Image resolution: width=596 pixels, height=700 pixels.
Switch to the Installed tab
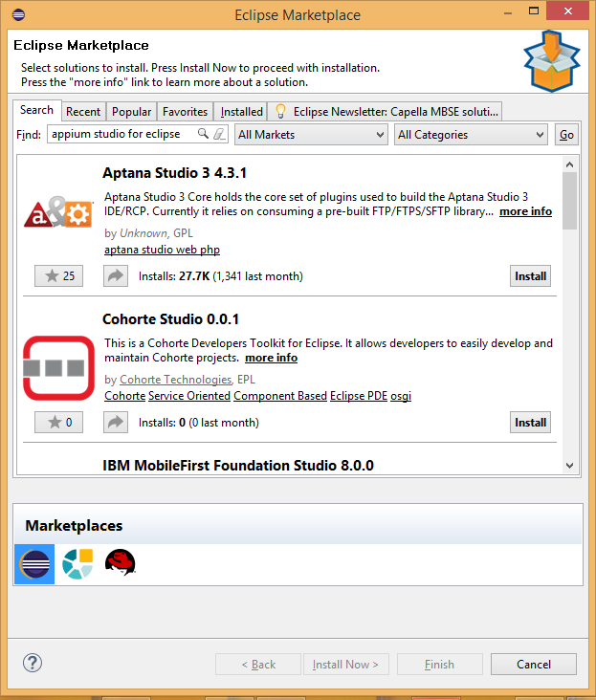pyautogui.click(x=241, y=112)
